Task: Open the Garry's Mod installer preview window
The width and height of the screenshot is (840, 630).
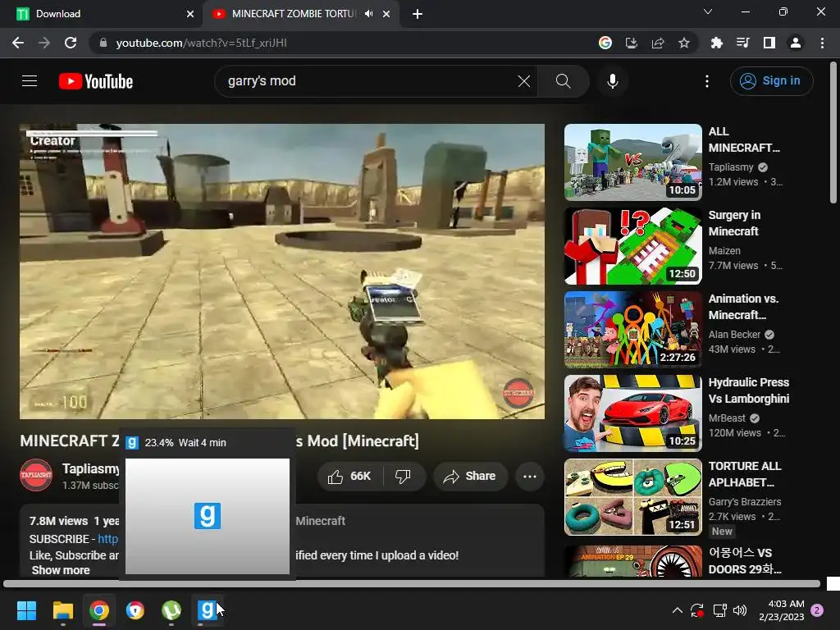Action: (x=208, y=516)
